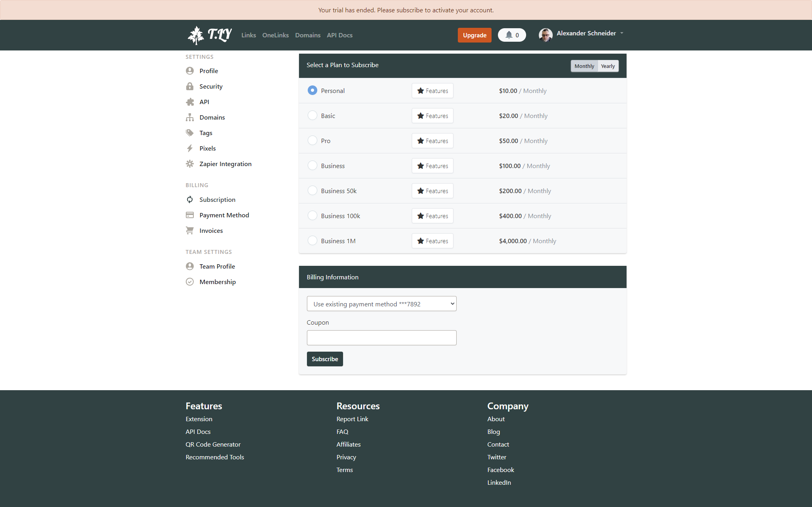Switch billing to Yearly

[x=608, y=66]
